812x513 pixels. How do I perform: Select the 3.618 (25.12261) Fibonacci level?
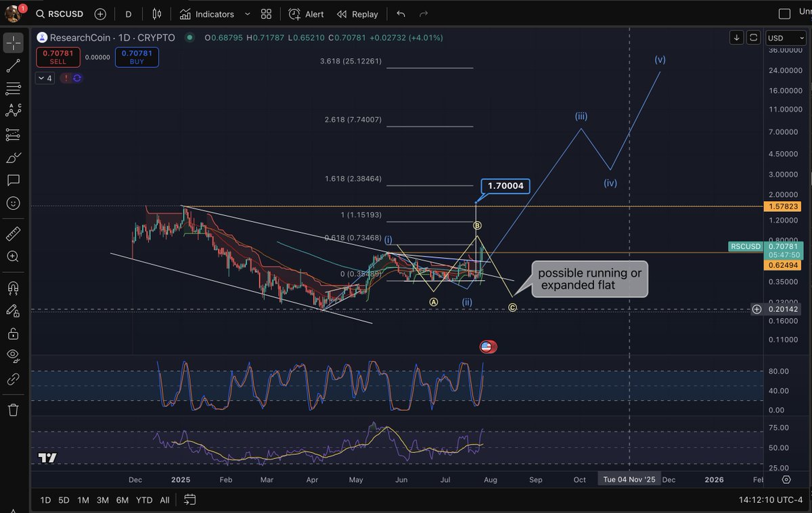pyautogui.click(x=351, y=62)
